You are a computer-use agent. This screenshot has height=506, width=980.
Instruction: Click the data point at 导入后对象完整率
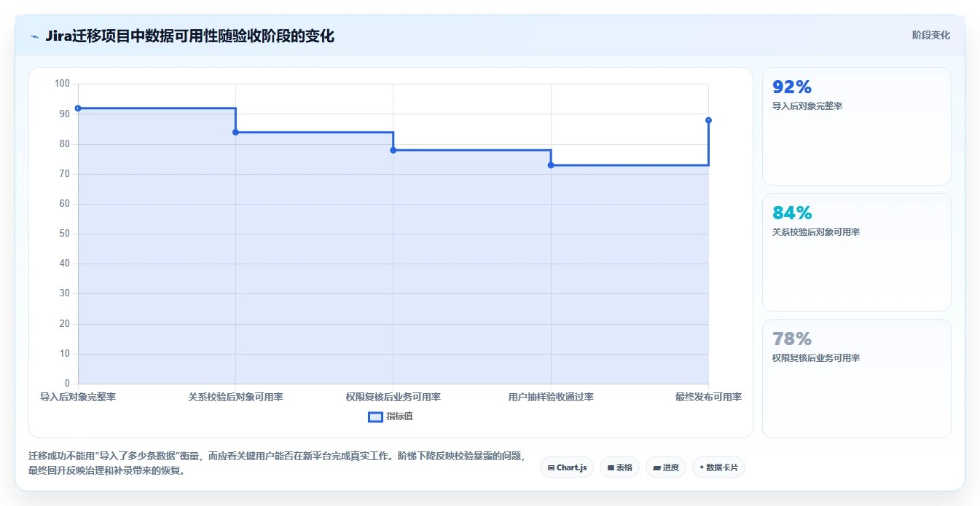[x=78, y=108]
